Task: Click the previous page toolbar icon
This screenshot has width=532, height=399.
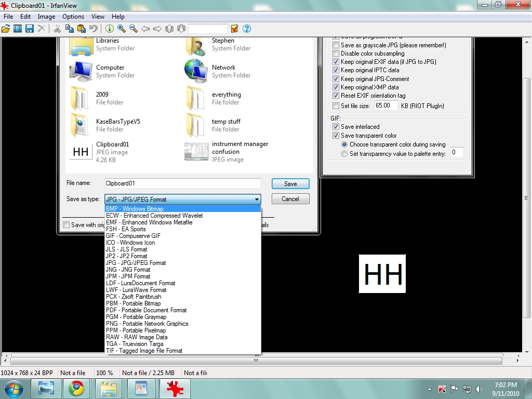Action: click(x=169, y=29)
